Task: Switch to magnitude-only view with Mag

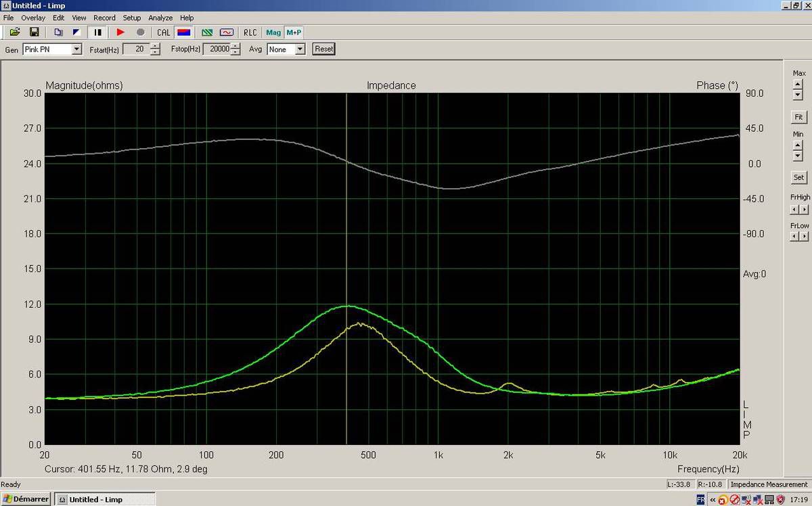Action: click(273, 32)
